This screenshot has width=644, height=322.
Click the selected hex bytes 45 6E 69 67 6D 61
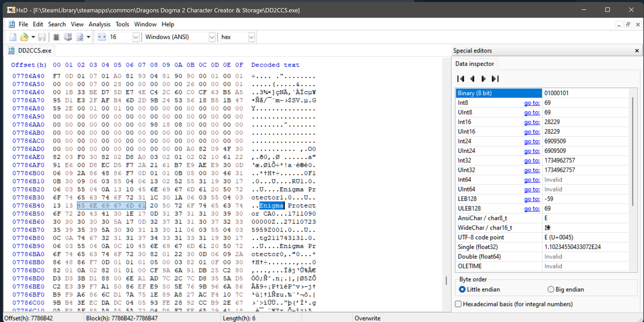111,206
